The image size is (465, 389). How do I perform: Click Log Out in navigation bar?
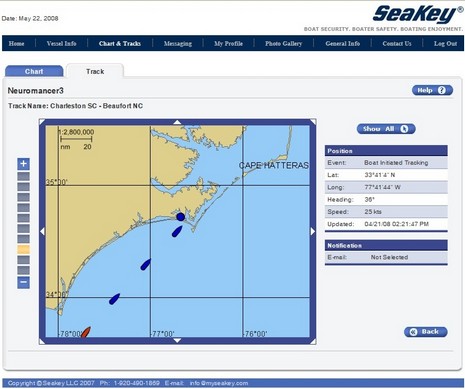(x=445, y=44)
